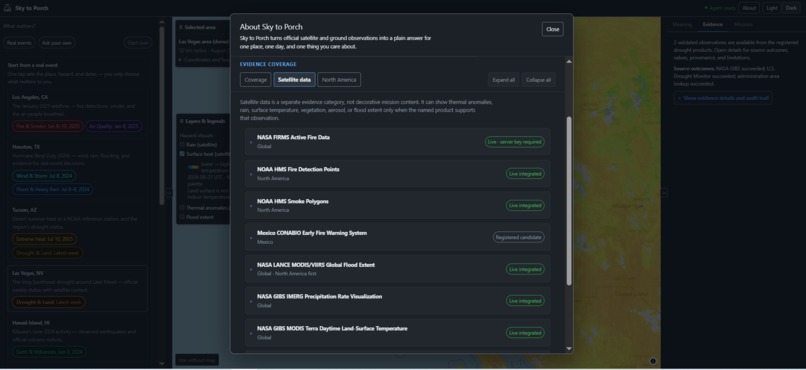Enable the Thermal anomalies layer checkbox

click(x=182, y=208)
